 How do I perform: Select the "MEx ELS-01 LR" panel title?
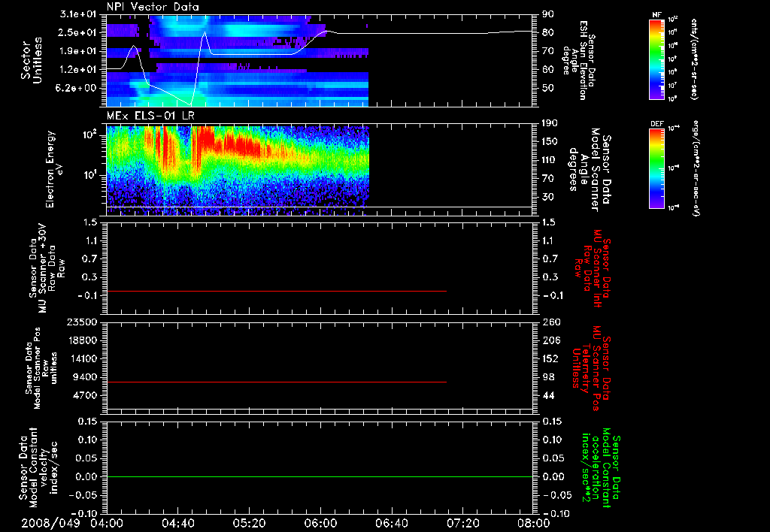(150, 116)
